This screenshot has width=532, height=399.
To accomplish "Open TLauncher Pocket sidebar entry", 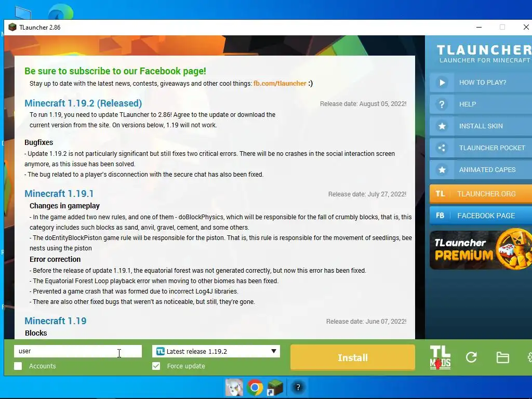I will (481, 148).
